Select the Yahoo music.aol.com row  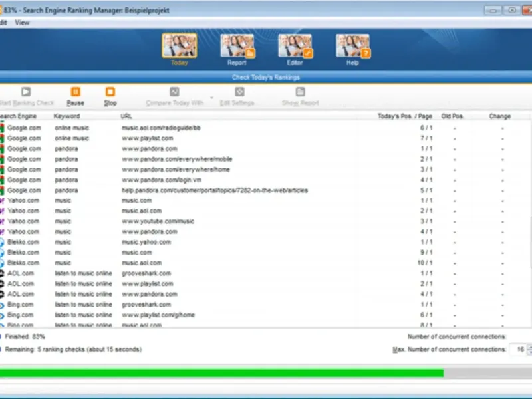tap(265, 211)
